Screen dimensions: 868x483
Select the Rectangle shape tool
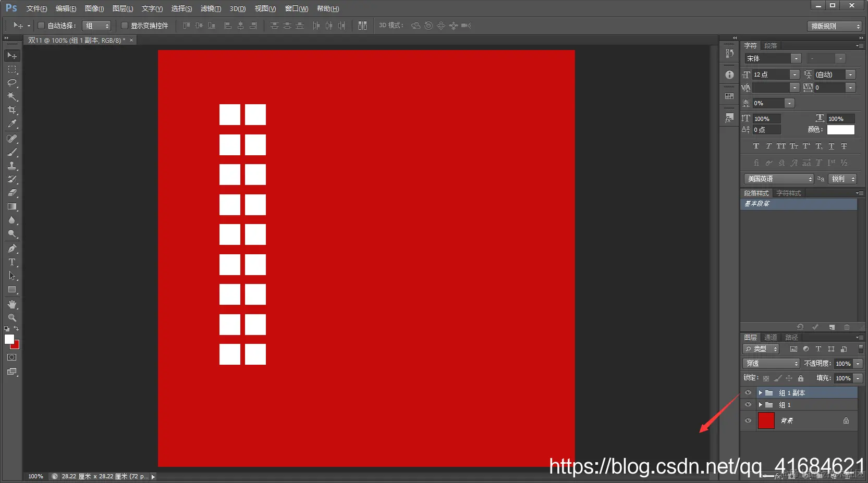pos(12,289)
